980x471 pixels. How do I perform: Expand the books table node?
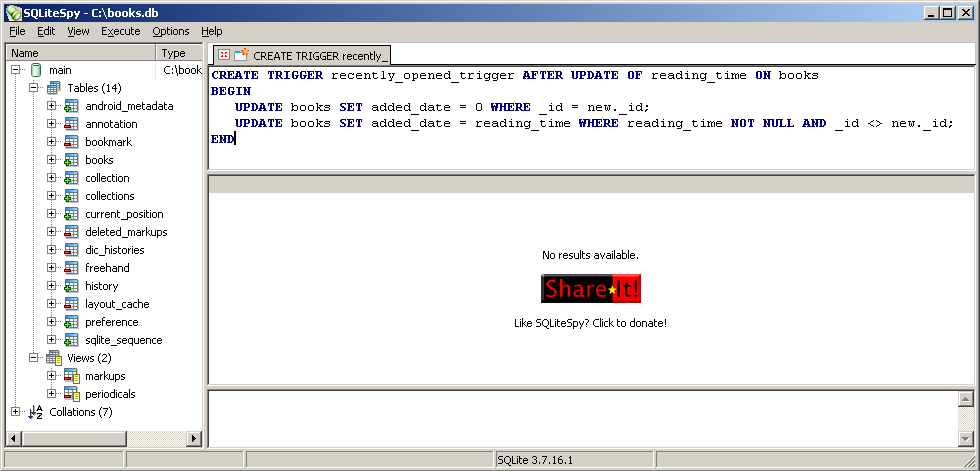52,161
